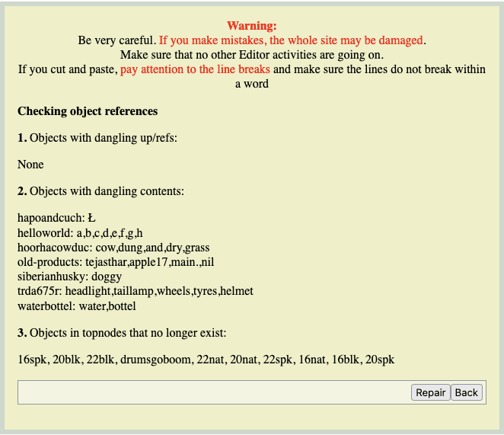Click the 'None' result text
Viewport: 504px width, 435px height.
[x=30, y=165]
